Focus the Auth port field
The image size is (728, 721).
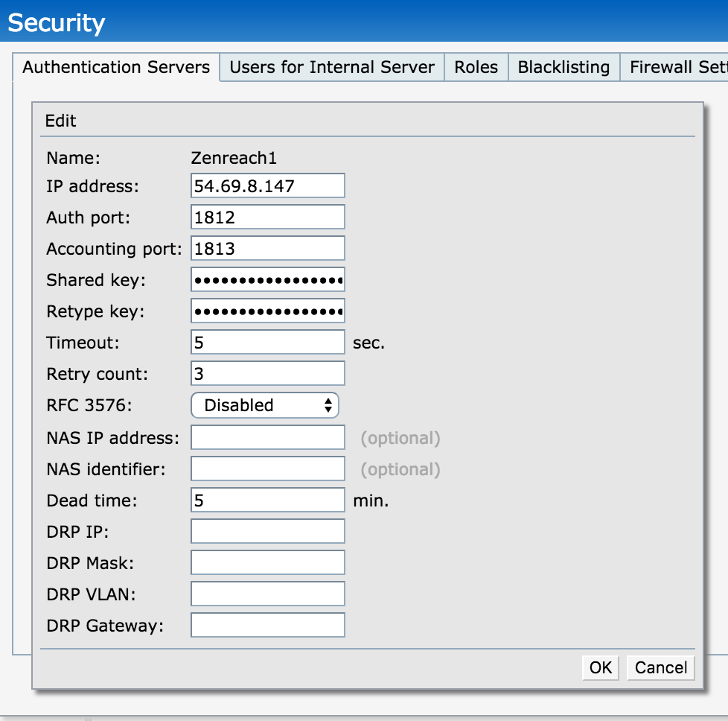click(267, 217)
